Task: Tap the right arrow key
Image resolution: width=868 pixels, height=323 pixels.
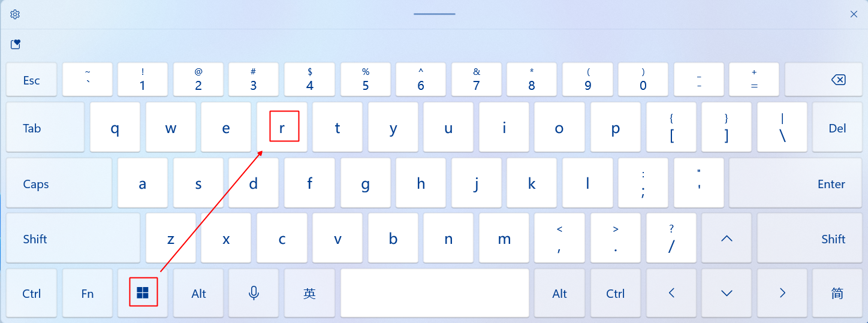Action: click(782, 293)
